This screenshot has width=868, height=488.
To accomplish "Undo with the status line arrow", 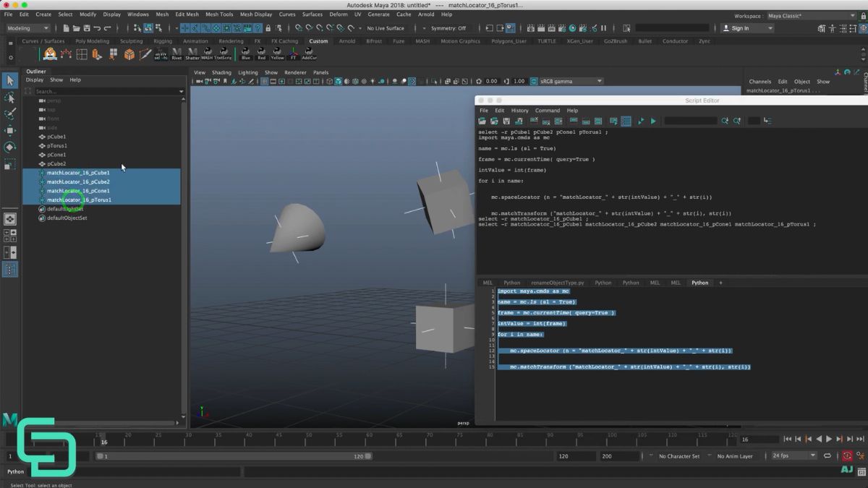I will click(x=97, y=28).
